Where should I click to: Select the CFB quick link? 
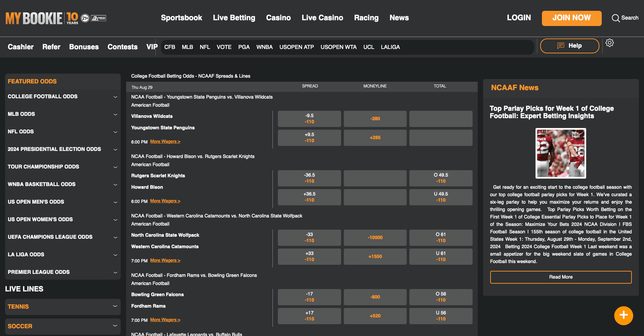point(170,47)
